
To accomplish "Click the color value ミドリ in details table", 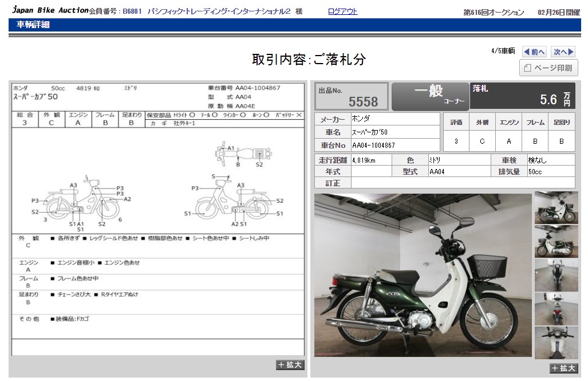I will tap(435, 160).
